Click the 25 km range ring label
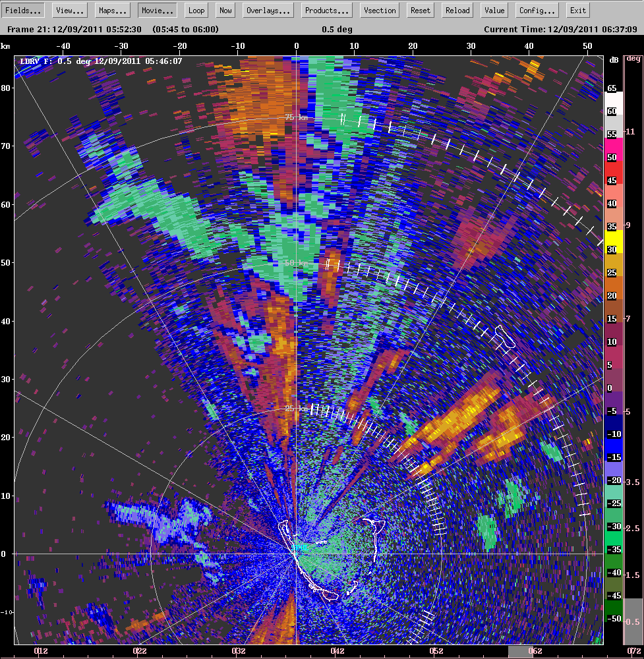This screenshot has height=659, width=644. 296,409
